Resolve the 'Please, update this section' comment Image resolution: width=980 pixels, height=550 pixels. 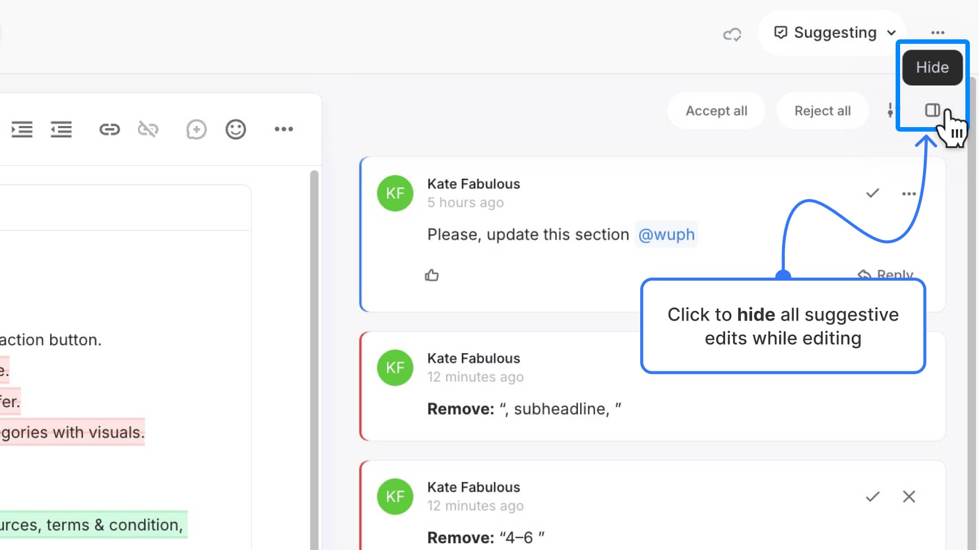click(872, 193)
